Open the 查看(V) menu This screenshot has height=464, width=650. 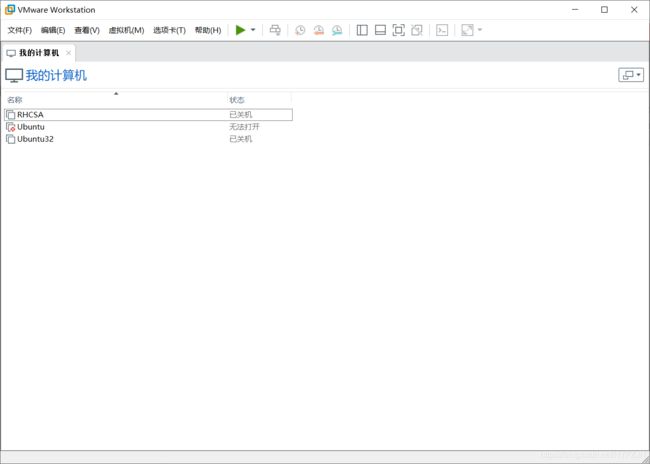point(87,30)
